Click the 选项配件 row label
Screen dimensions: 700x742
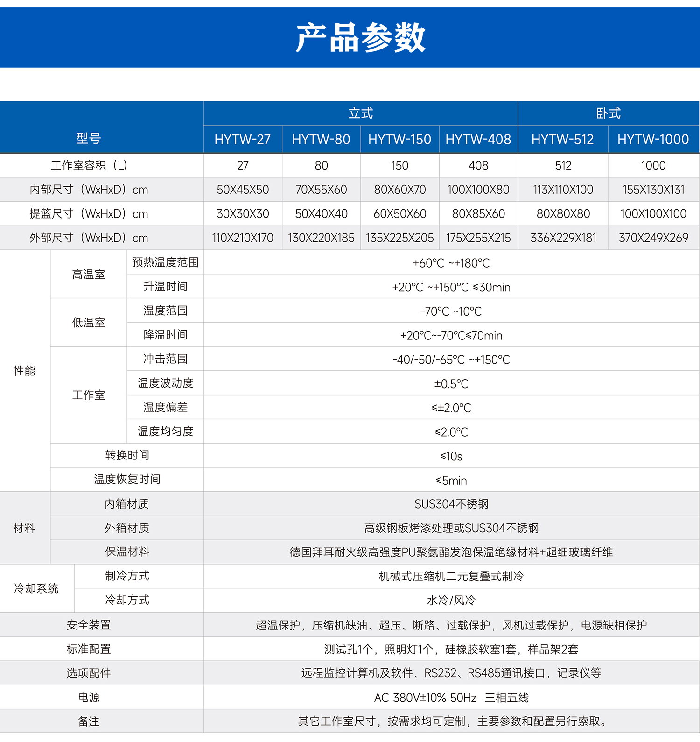89,673
